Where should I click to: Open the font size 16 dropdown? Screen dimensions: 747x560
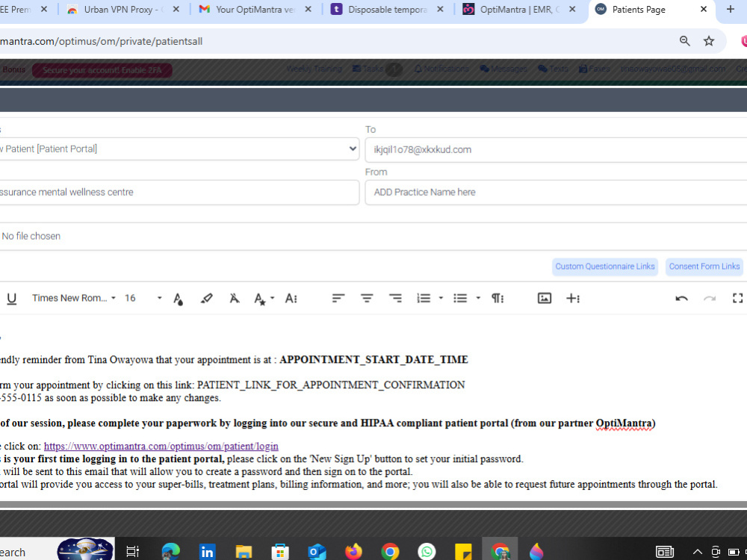(143, 299)
